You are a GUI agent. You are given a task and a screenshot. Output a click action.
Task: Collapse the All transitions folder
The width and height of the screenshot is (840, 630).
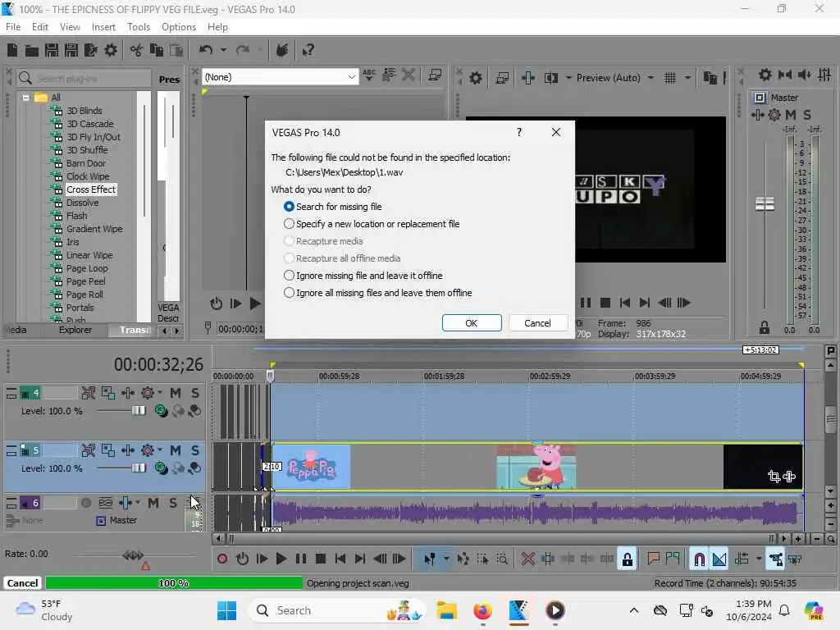tap(25, 98)
